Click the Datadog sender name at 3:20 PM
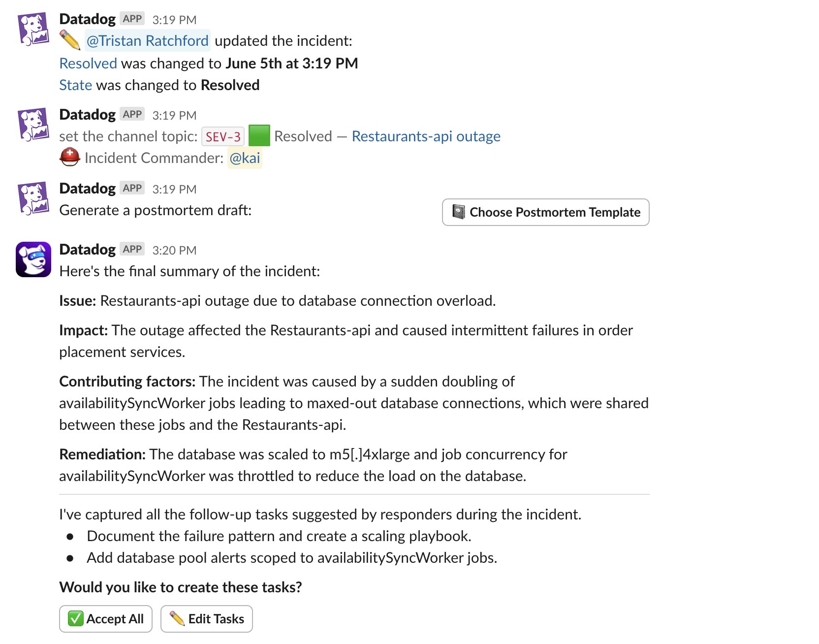This screenshot has width=819, height=644. coord(87,250)
